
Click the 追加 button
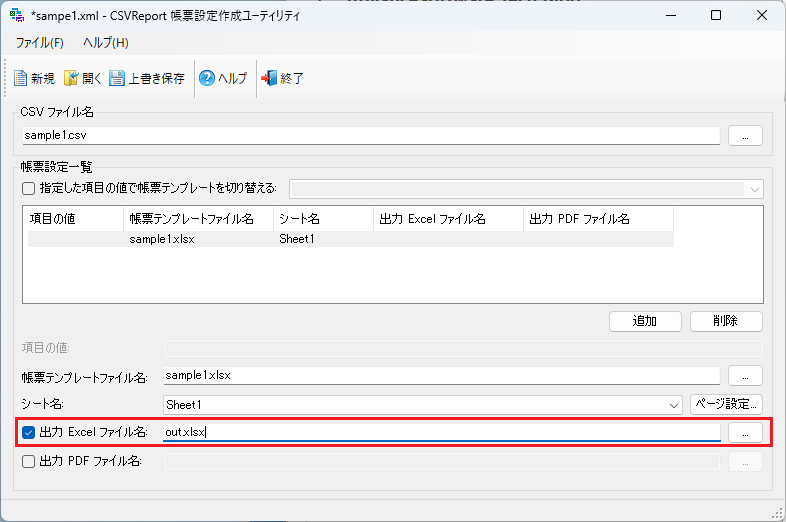pyautogui.click(x=645, y=321)
